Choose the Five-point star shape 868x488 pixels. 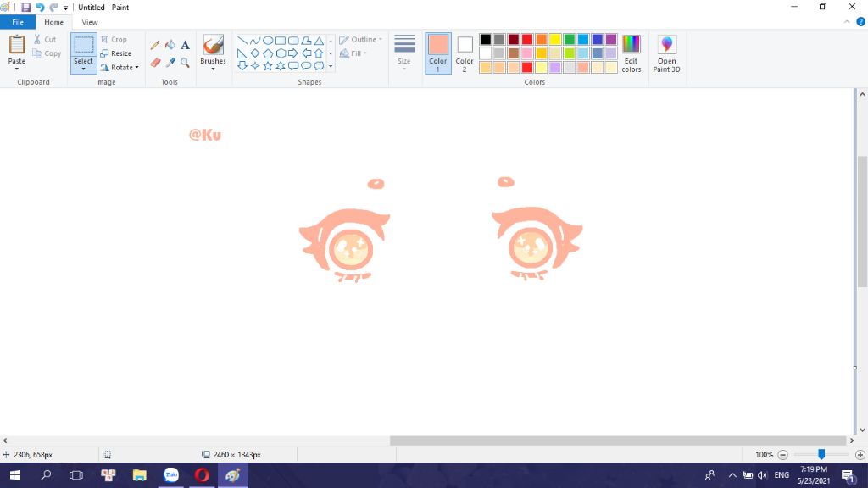(x=267, y=66)
